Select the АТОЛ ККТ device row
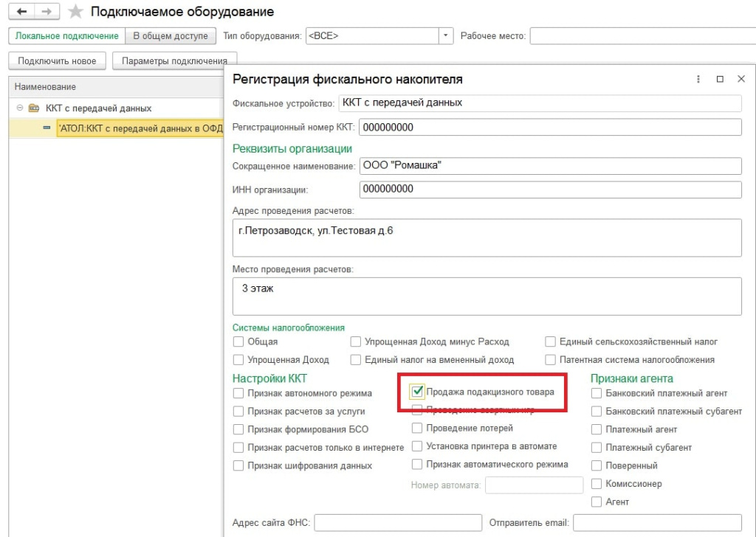This screenshot has width=756, height=537. [140, 128]
